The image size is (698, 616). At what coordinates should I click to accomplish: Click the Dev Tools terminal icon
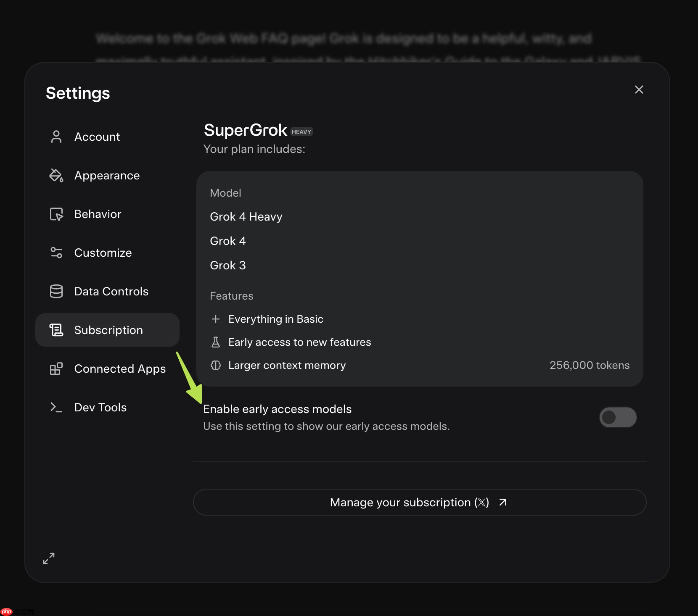(56, 408)
